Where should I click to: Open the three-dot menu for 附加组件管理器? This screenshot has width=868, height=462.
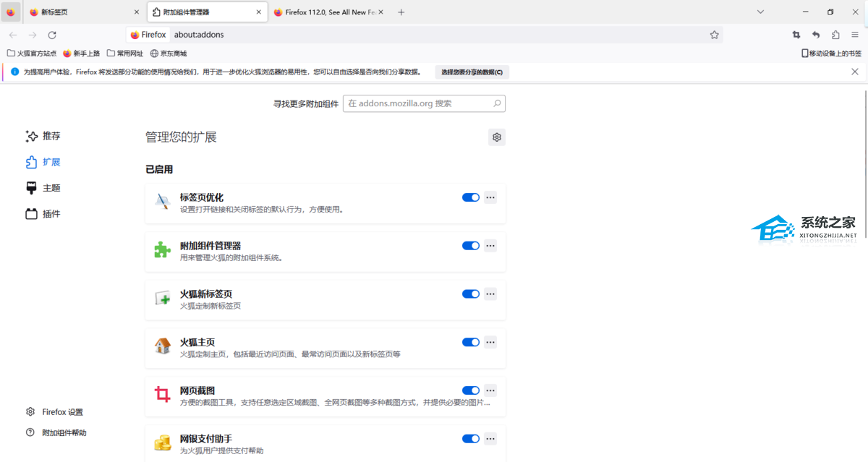click(x=490, y=246)
